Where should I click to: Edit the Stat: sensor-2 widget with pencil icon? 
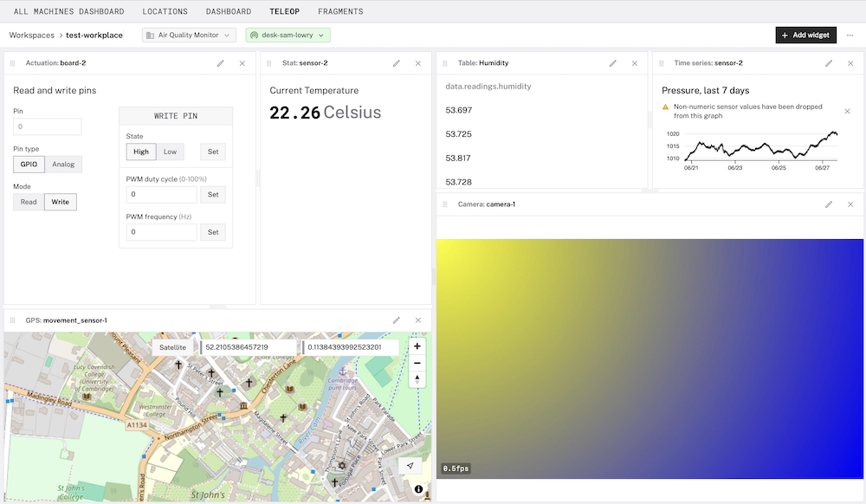tap(397, 62)
